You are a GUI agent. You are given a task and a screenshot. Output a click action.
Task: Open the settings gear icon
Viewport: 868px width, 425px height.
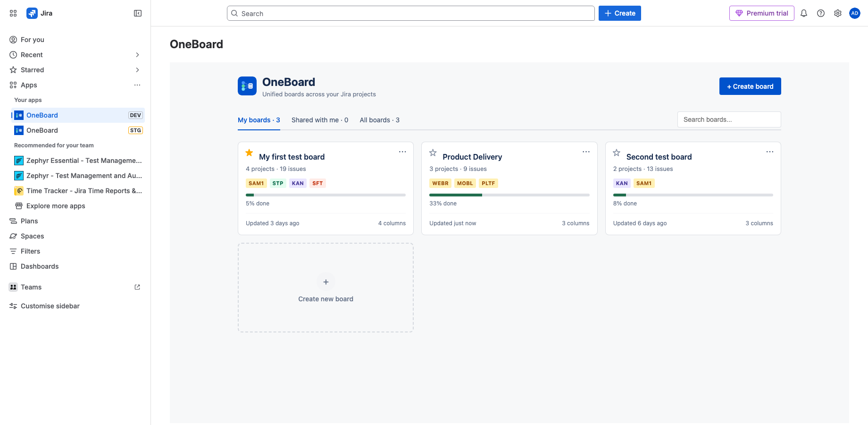[x=838, y=13]
